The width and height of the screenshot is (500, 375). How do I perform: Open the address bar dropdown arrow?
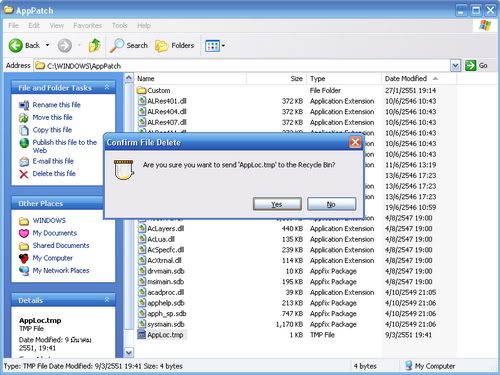pyautogui.click(x=455, y=66)
